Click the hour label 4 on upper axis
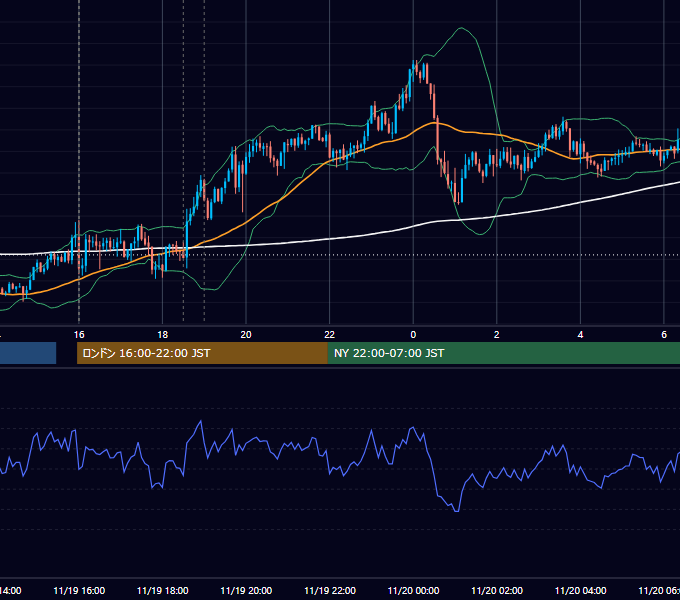The image size is (680, 600). click(x=580, y=335)
